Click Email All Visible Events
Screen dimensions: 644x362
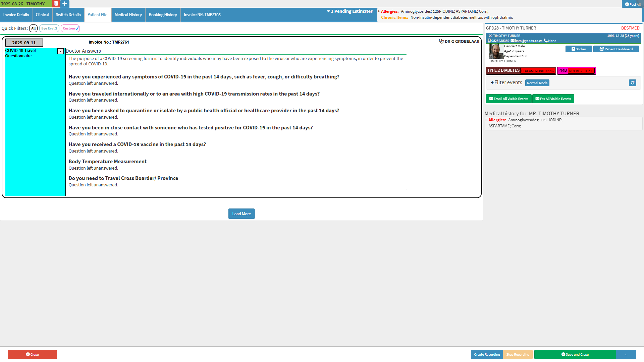point(508,99)
